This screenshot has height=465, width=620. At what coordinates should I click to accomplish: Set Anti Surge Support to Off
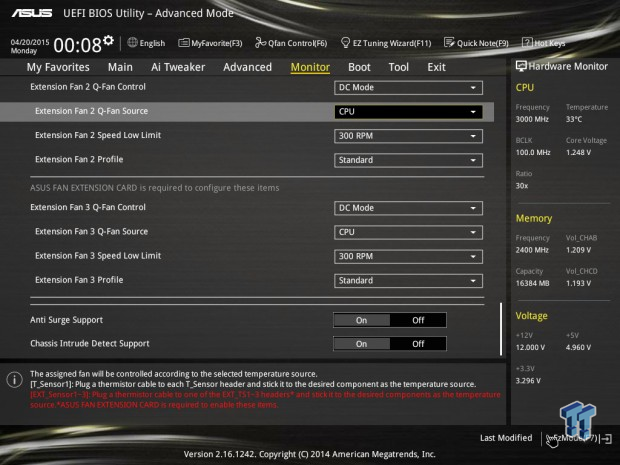pyautogui.click(x=418, y=320)
